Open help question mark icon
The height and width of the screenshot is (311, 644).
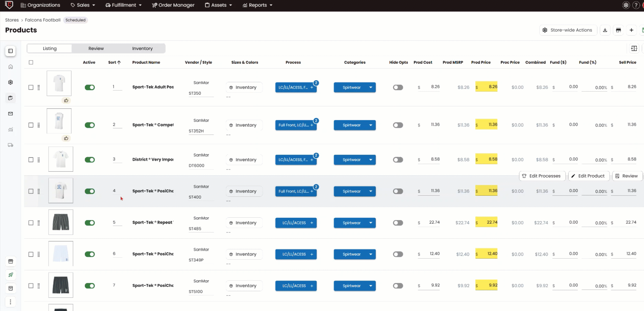pos(636,5)
